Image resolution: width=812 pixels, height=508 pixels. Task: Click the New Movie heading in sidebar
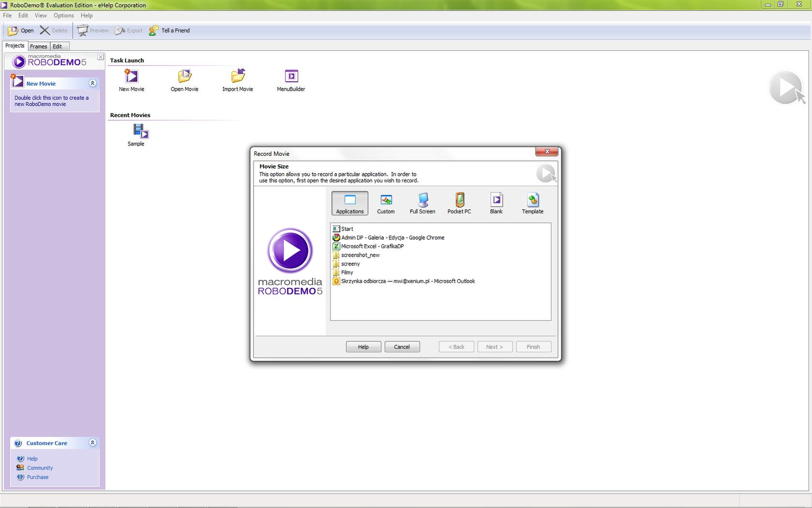pyautogui.click(x=41, y=84)
